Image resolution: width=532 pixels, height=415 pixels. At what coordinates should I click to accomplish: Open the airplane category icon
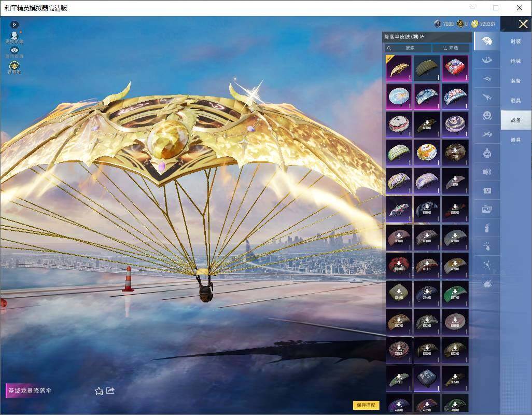click(487, 98)
